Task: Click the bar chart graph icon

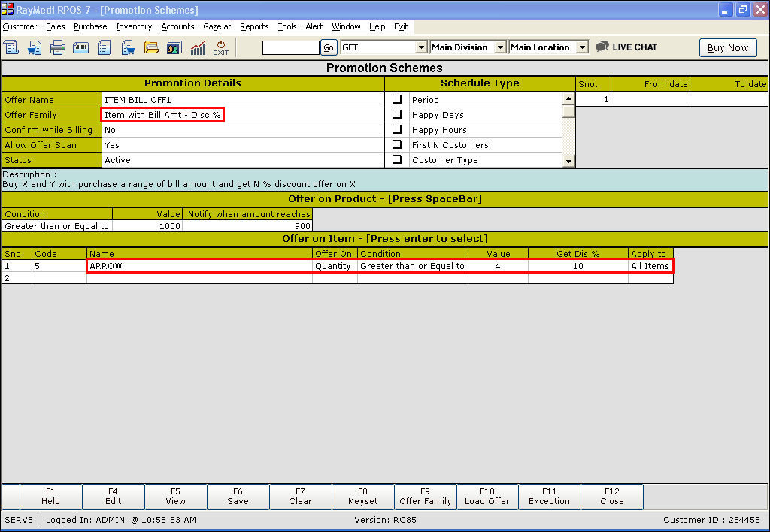Action: pyautogui.click(x=198, y=47)
